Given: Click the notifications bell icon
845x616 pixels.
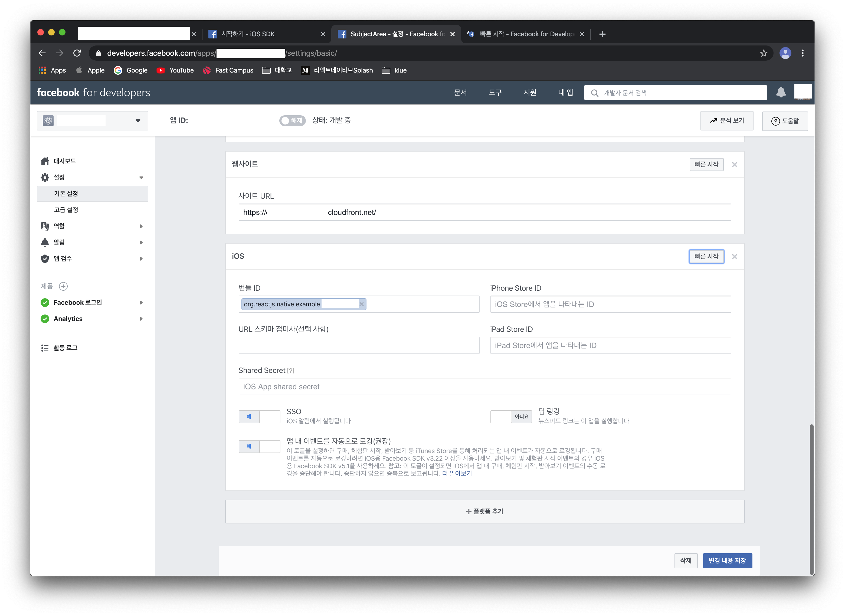Looking at the screenshot, I should (x=781, y=92).
